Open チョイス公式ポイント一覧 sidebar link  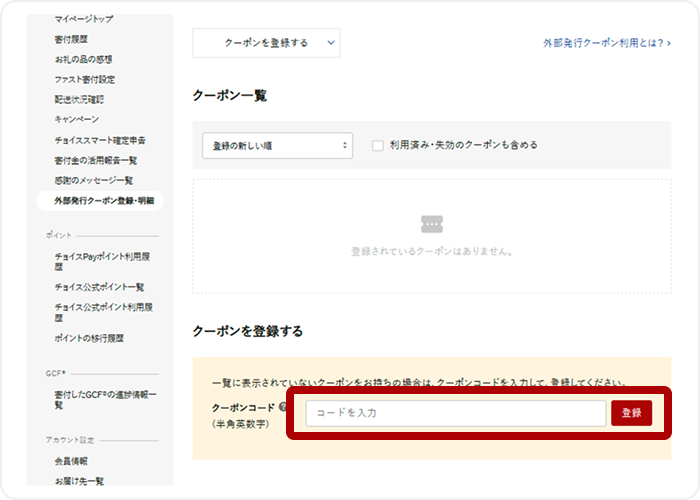coord(100,287)
